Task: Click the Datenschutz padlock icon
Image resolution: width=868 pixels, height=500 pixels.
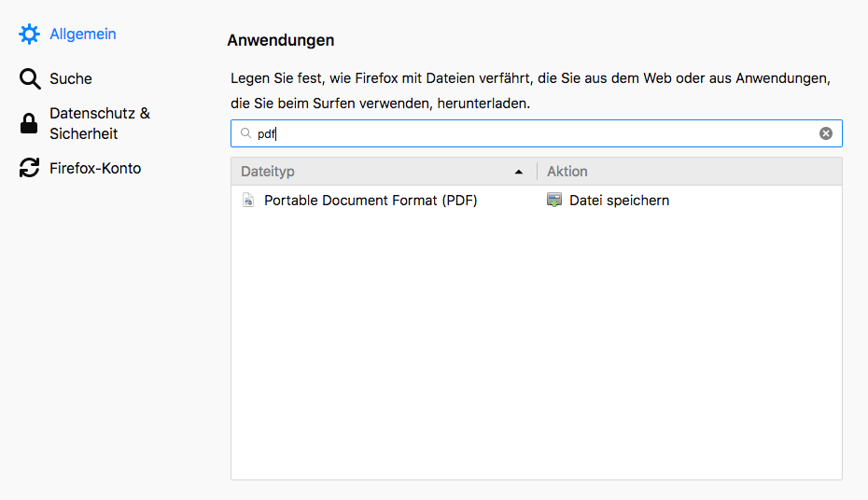Action: click(x=30, y=123)
